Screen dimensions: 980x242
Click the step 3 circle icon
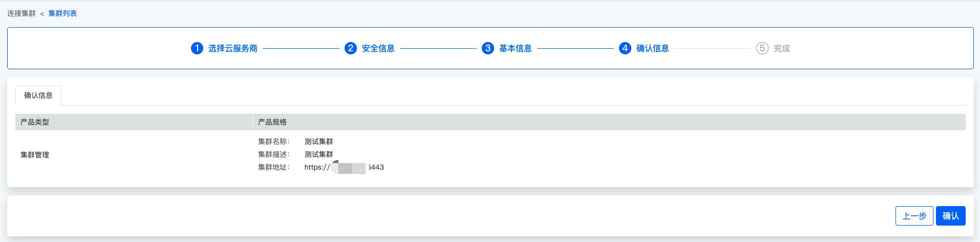pyautogui.click(x=488, y=48)
